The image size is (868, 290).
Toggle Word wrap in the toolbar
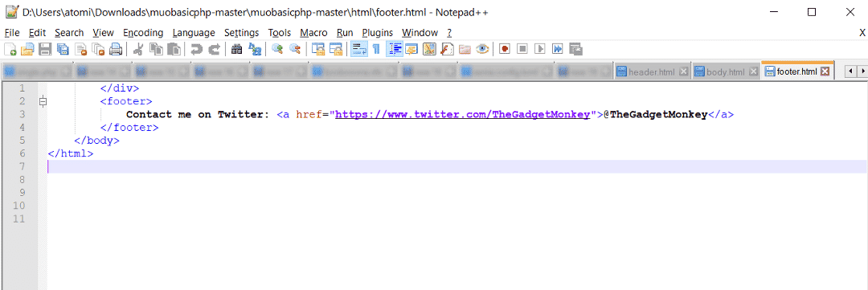pyautogui.click(x=358, y=49)
